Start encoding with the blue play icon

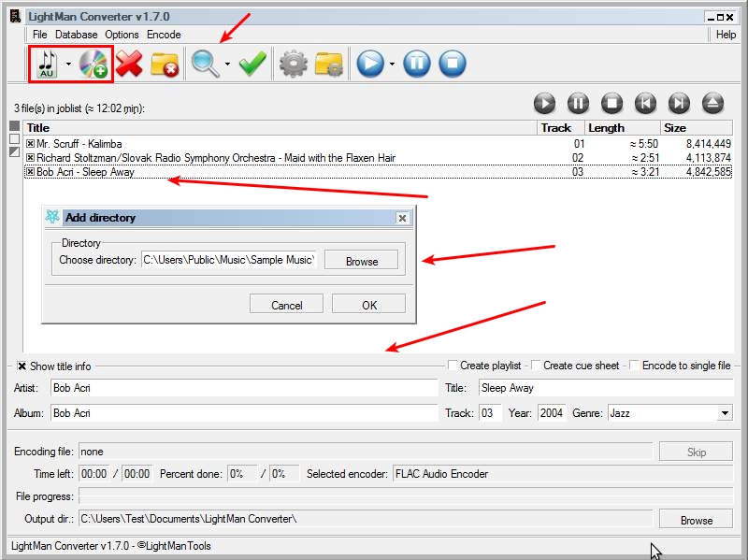(370, 64)
